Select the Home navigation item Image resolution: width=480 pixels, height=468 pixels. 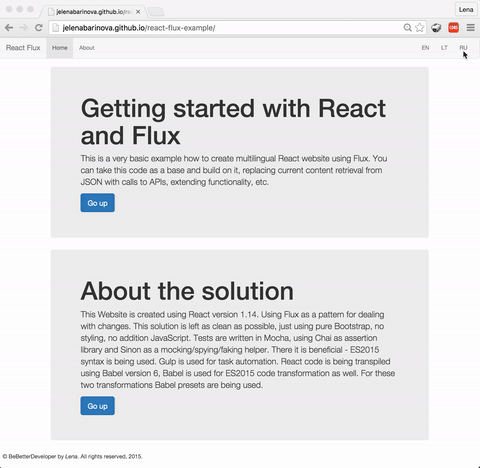(60, 48)
